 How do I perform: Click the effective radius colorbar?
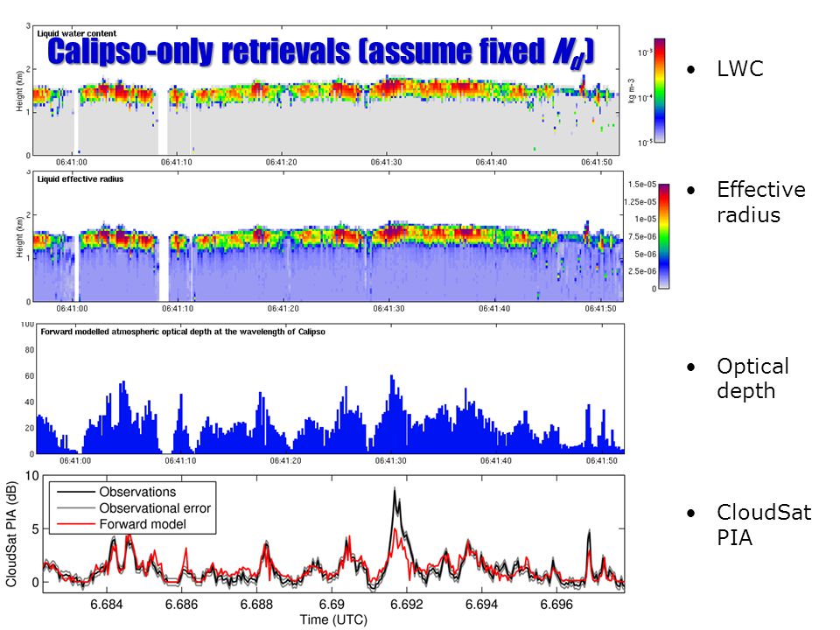point(664,236)
